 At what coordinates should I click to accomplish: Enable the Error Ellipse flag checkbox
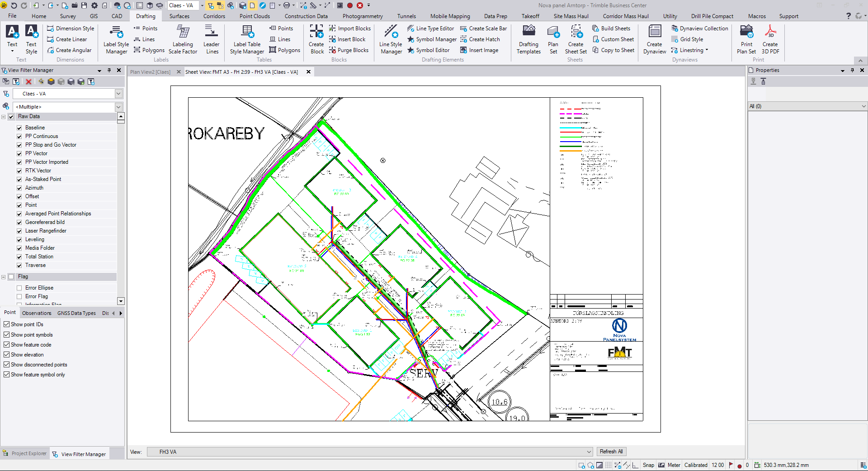19,288
